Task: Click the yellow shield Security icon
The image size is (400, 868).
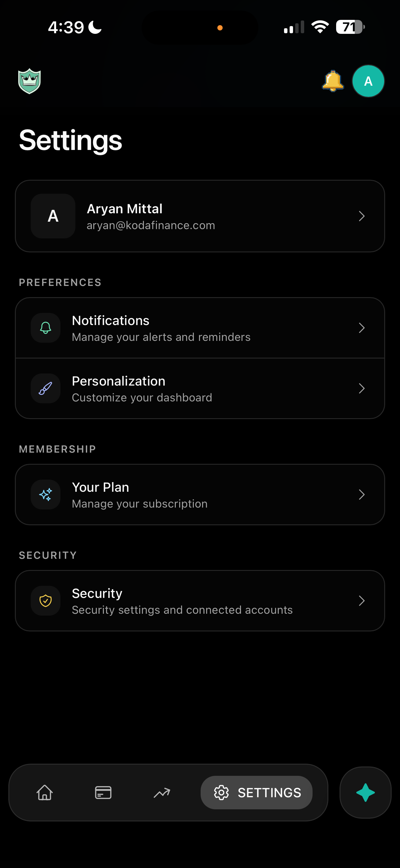Action: point(46,601)
